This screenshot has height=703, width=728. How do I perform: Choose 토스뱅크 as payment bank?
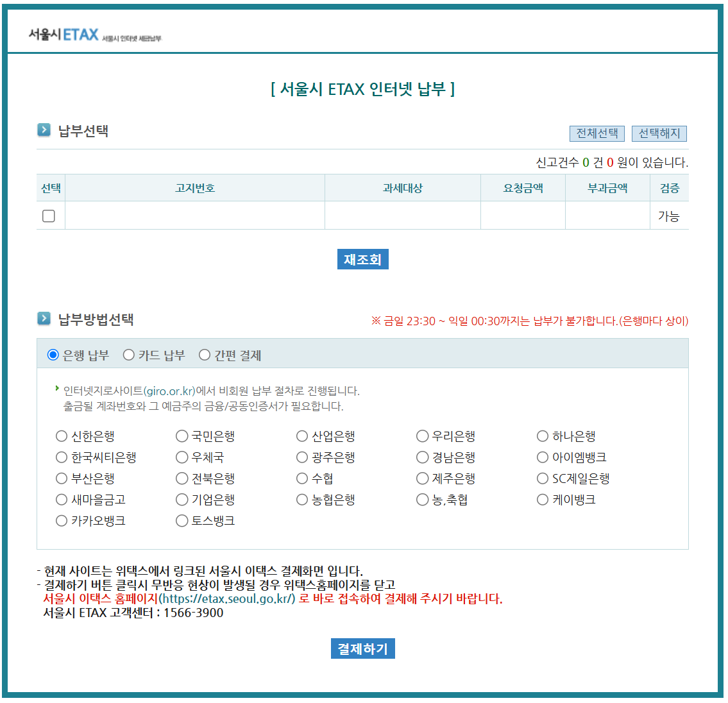[182, 520]
